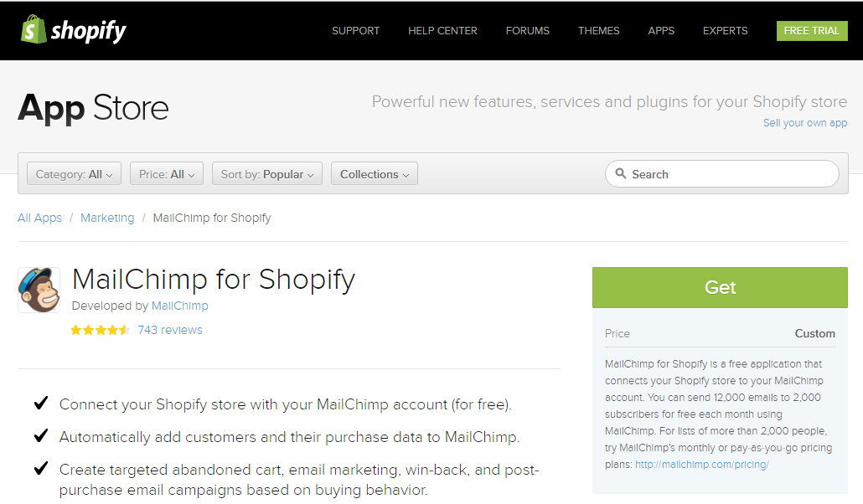Go to Marketing breadcrumb link
863x504 pixels.
click(x=107, y=218)
